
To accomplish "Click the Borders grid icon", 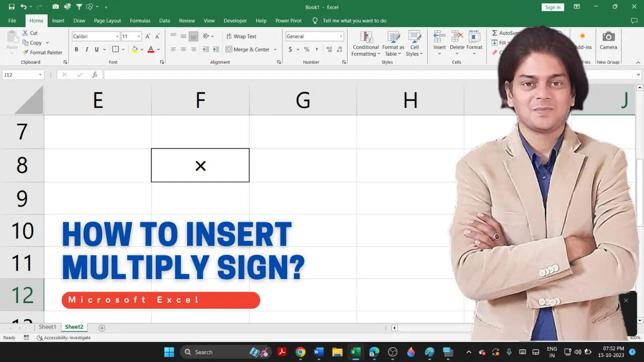I will click(x=116, y=49).
